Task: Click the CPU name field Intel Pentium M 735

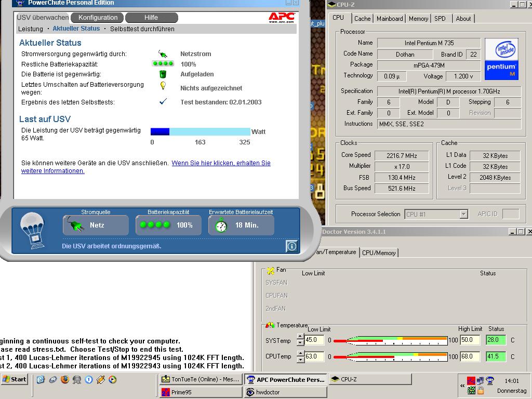Action: (x=429, y=43)
